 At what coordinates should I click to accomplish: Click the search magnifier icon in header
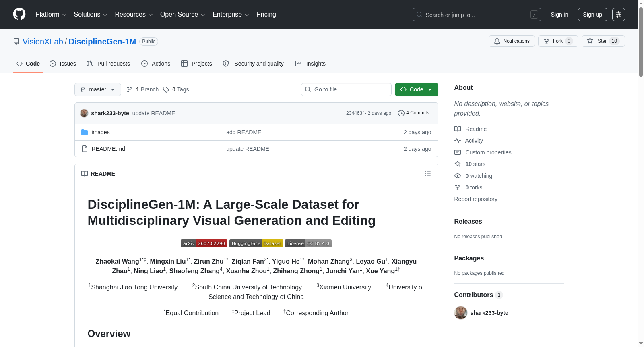[419, 15]
